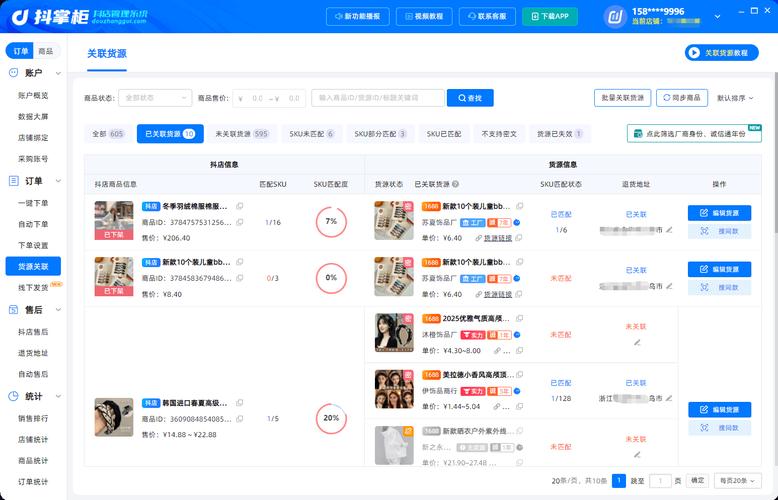Click 下载APP button
Viewport: 778px width, 500px height.
(x=550, y=16)
